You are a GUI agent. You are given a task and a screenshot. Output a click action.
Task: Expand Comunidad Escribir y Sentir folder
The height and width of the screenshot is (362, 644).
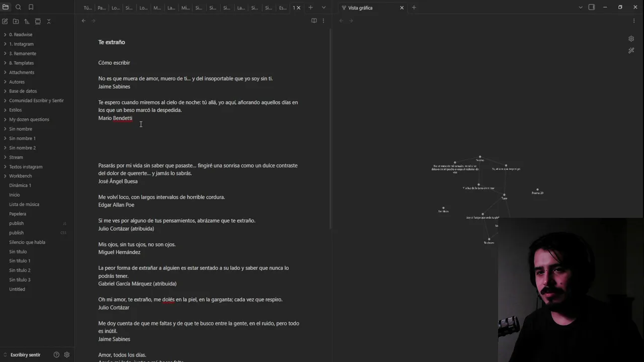(37, 101)
